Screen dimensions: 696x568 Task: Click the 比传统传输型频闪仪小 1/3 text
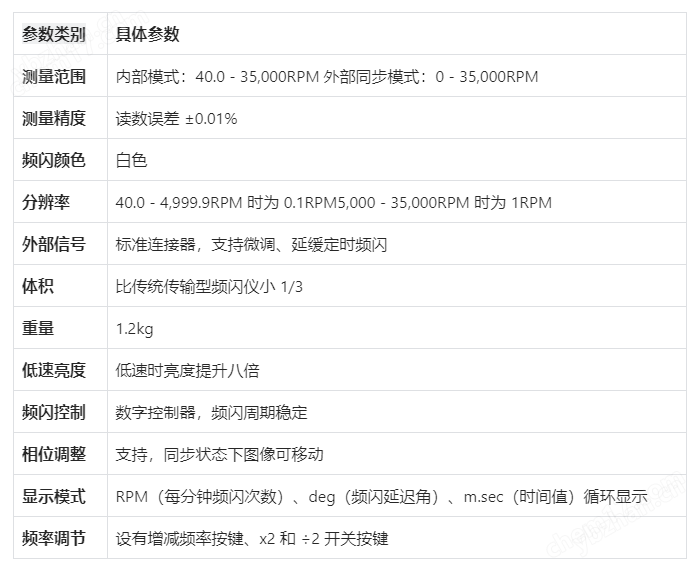tap(209, 287)
